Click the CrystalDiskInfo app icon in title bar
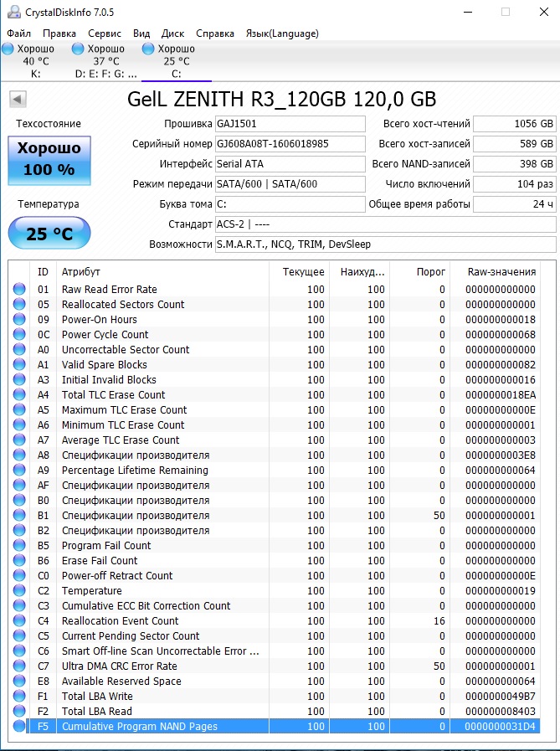 click(14, 12)
